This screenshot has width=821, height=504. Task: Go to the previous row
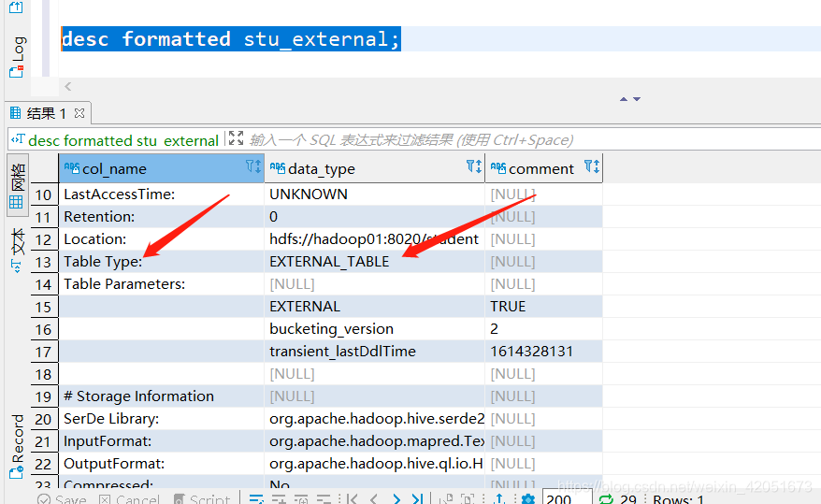click(x=374, y=499)
